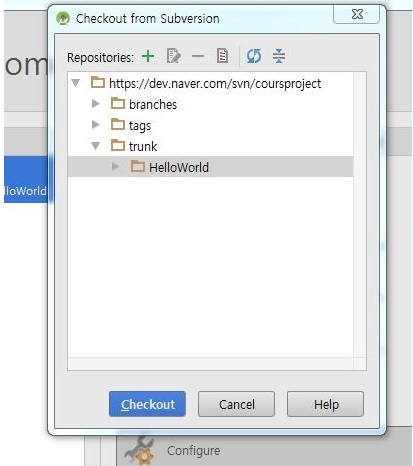Open Help for Subversion checkout
The width and height of the screenshot is (413, 466).
click(x=325, y=404)
